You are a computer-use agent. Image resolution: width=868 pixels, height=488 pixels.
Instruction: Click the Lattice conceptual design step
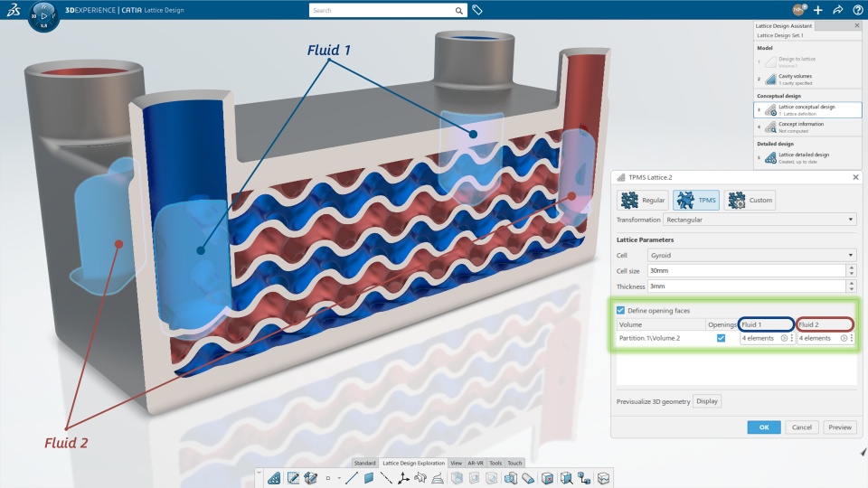point(807,109)
